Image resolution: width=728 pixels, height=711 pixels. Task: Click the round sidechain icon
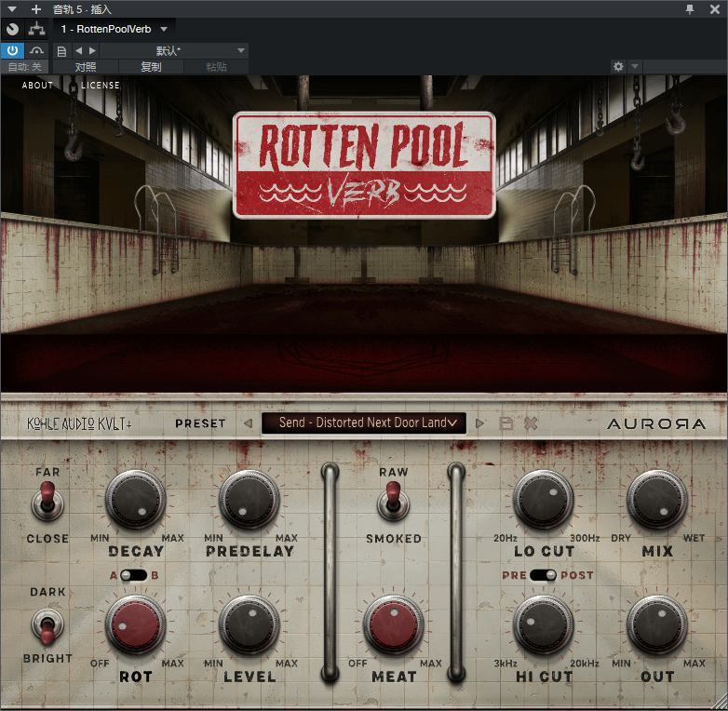tap(12, 29)
